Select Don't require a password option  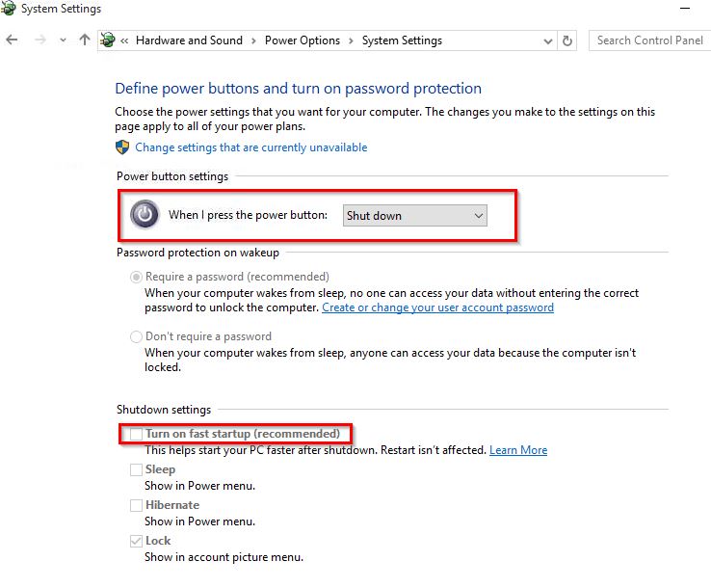(x=136, y=336)
